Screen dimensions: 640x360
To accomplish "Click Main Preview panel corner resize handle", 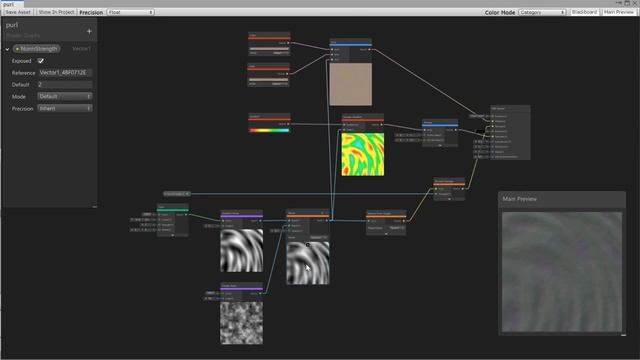I will (623, 335).
